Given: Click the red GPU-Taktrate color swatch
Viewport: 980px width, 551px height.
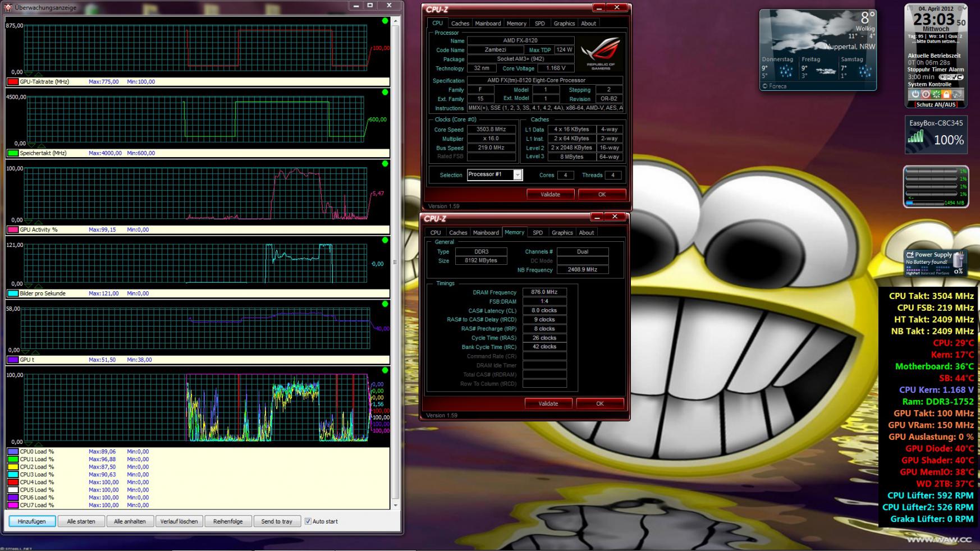Looking at the screenshot, I should pyautogui.click(x=12, y=82).
